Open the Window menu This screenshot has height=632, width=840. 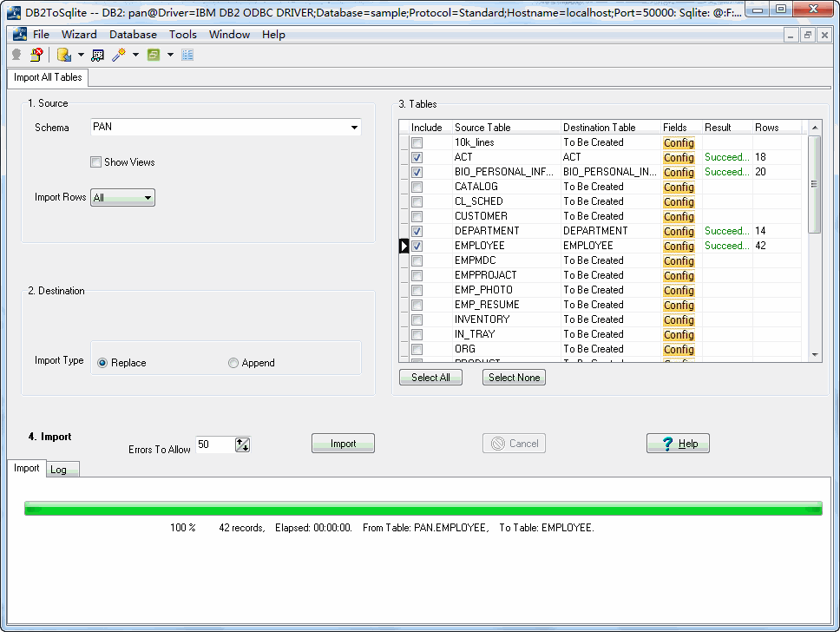pos(229,35)
